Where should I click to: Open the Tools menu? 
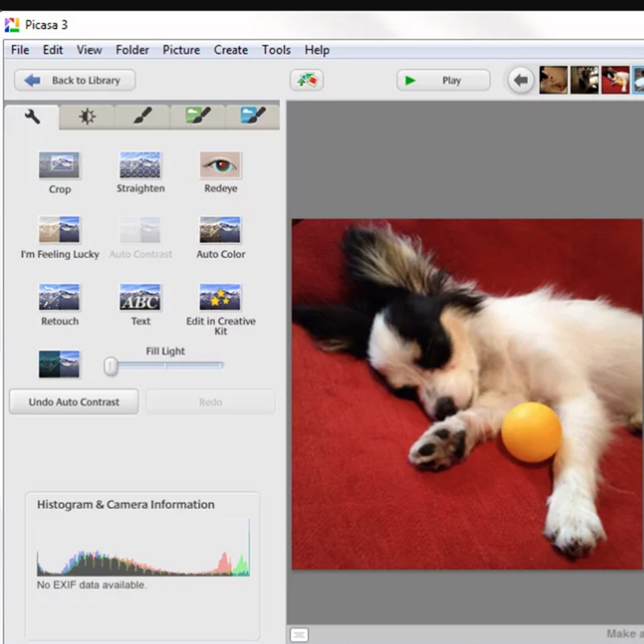coord(276,50)
